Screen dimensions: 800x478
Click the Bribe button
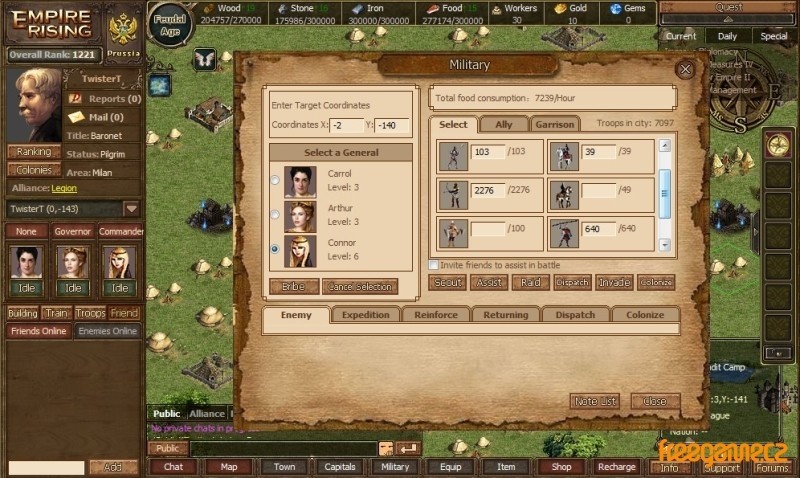pyautogui.click(x=294, y=287)
